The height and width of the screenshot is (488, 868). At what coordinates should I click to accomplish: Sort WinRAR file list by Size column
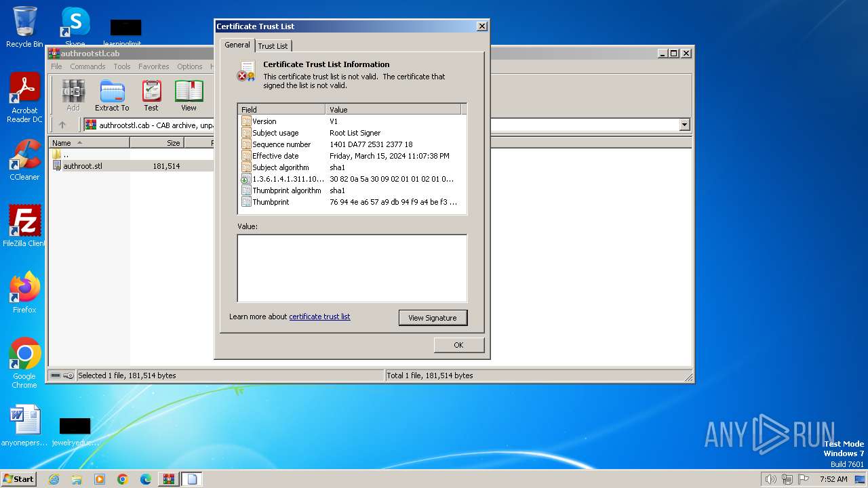[157, 143]
